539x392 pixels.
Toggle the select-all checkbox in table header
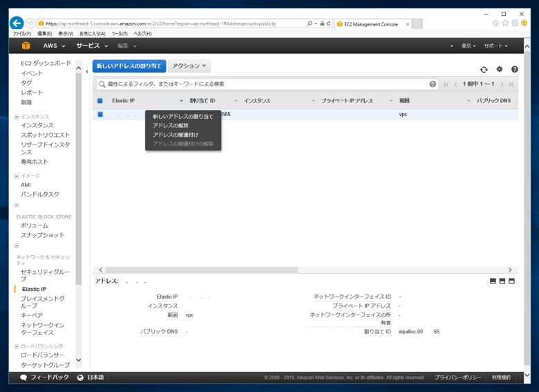click(100, 101)
